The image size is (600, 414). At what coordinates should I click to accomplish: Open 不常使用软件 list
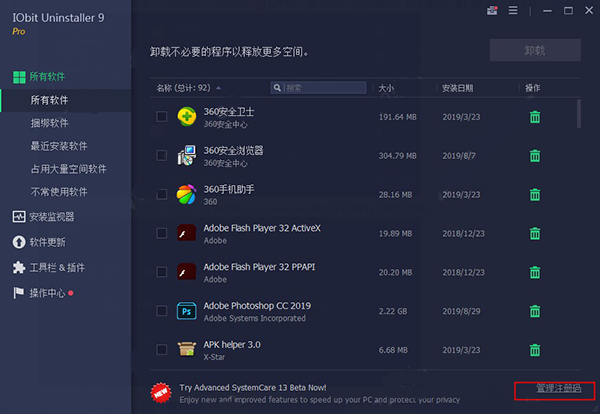click(59, 192)
